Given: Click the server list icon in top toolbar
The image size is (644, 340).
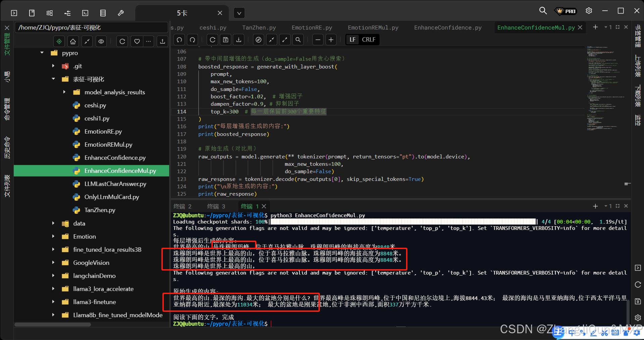Looking at the screenshot, I should pyautogui.click(x=103, y=13).
